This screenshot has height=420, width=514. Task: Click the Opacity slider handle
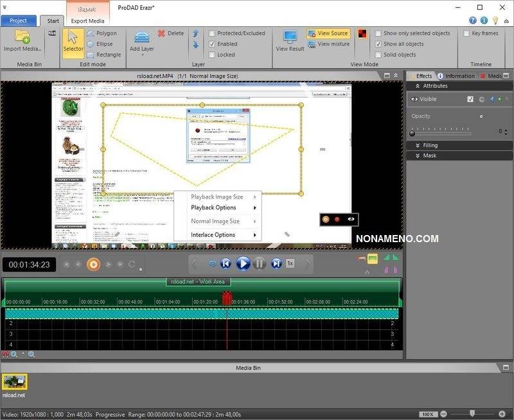click(412, 132)
